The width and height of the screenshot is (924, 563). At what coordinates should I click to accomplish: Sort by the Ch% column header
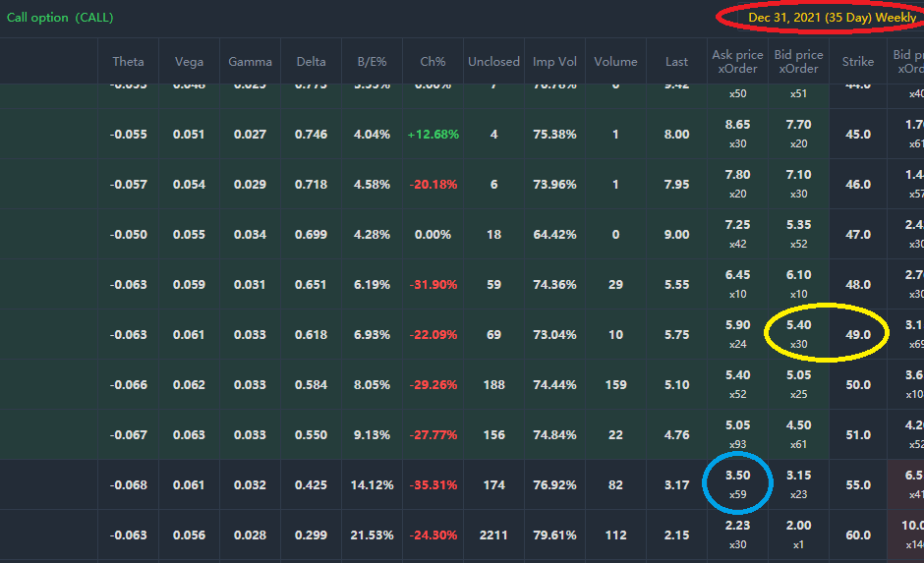[433, 61]
